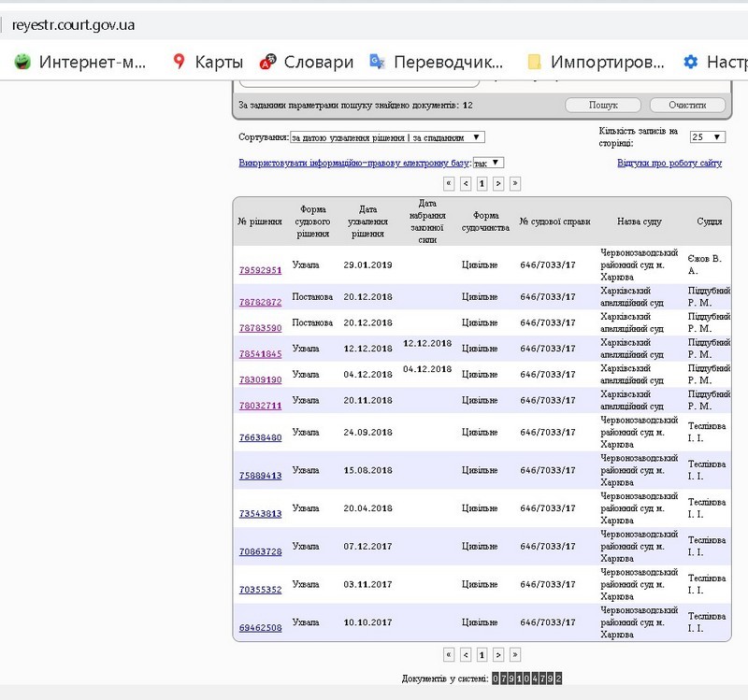Click the date cell 24.09.2018
748x700 pixels.
click(x=367, y=433)
